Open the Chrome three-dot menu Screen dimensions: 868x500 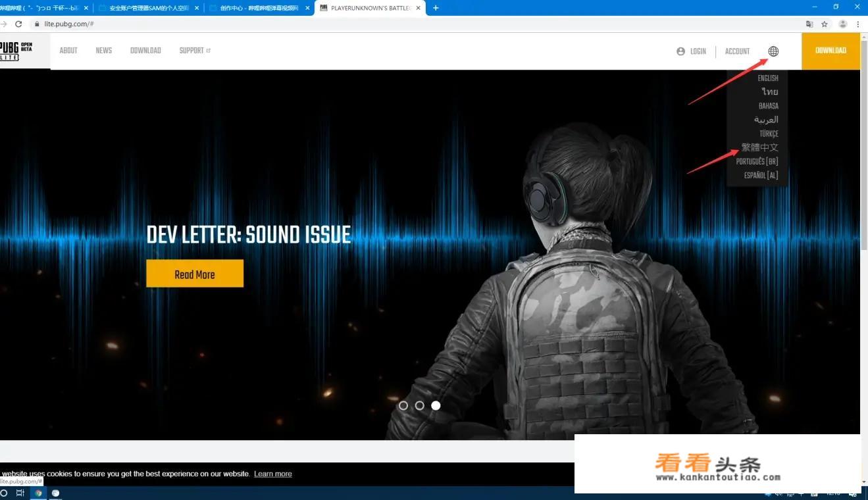coord(858,24)
